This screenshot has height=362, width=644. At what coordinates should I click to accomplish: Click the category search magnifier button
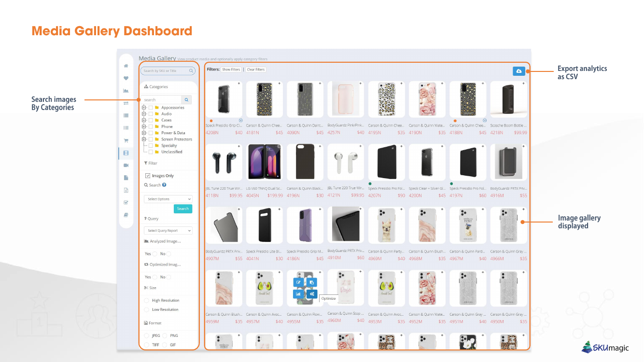[x=187, y=100]
